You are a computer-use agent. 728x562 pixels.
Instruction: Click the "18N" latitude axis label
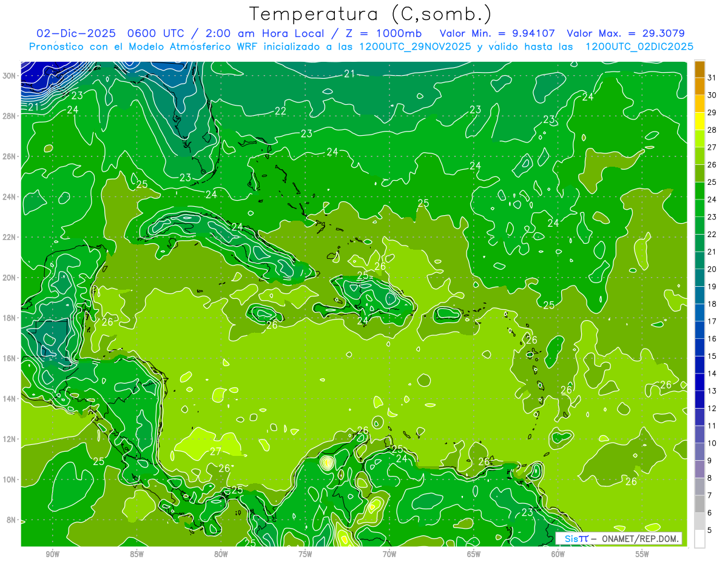[10, 318]
